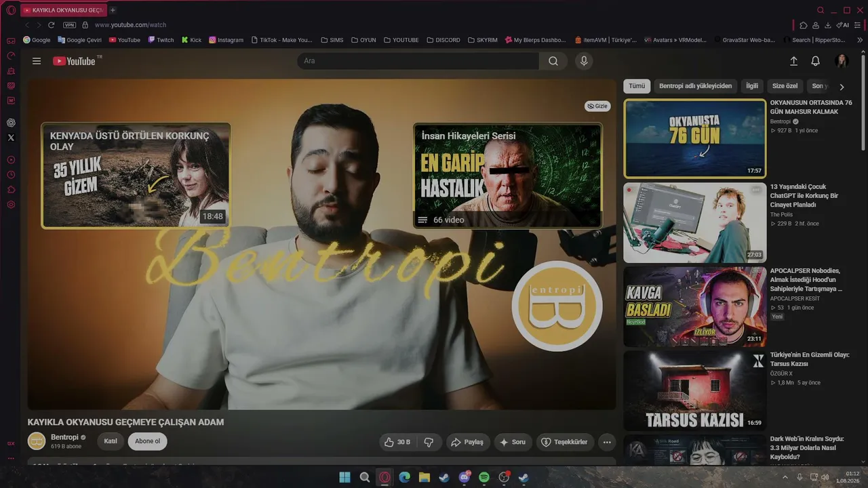This screenshot has height=488, width=868.
Task: Open the X (Twitter) sidebar icon
Action: click(11, 138)
